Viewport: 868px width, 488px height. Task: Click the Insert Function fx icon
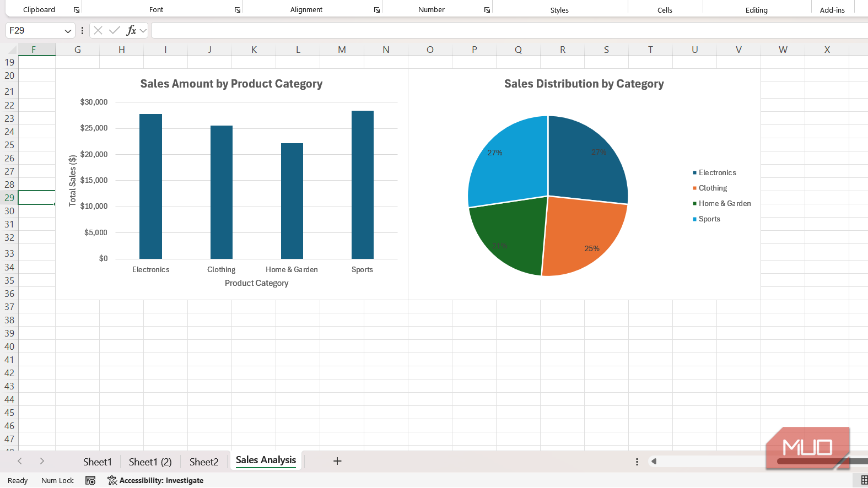131,30
